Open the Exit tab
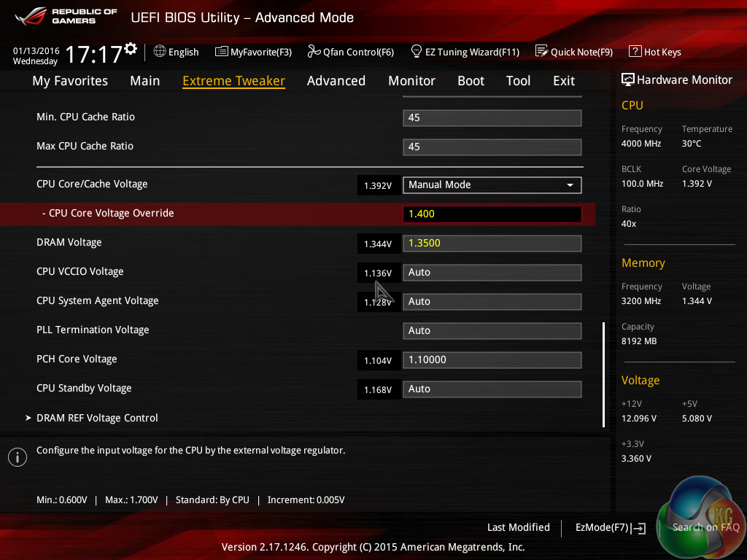This screenshot has width=747, height=560. (564, 81)
